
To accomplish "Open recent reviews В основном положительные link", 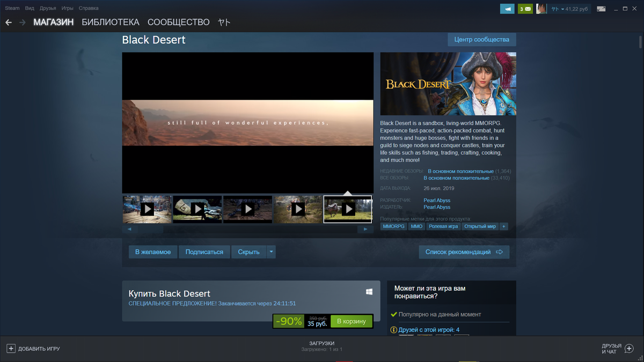I will click(460, 171).
